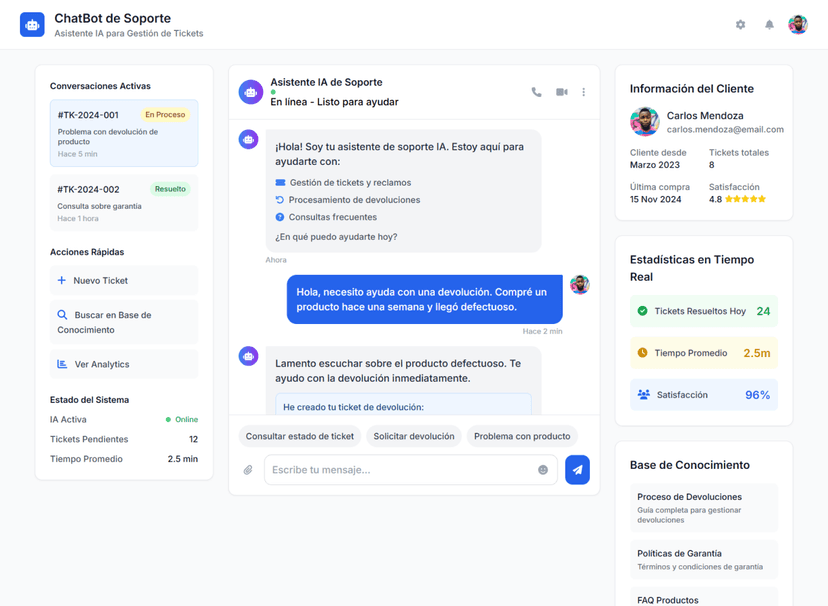
Task: Open conversation #TK-2024-001
Action: [124, 133]
